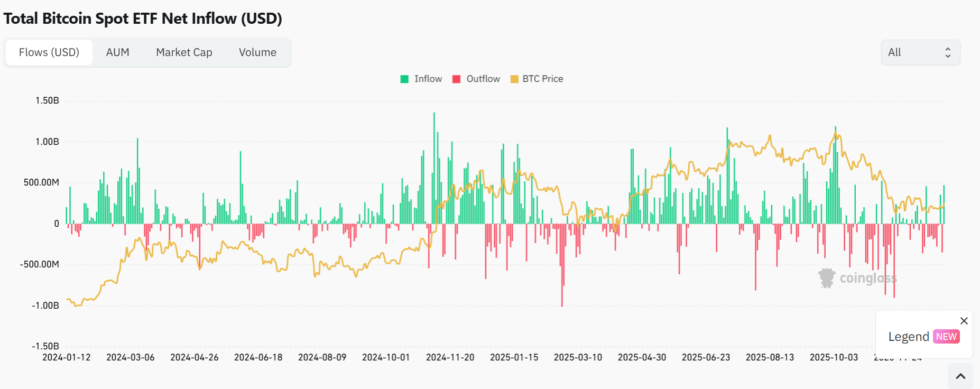Click the 2024-08-09 date label
The height and width of the screenshot is (389, 980).
[x=322, y=357]
